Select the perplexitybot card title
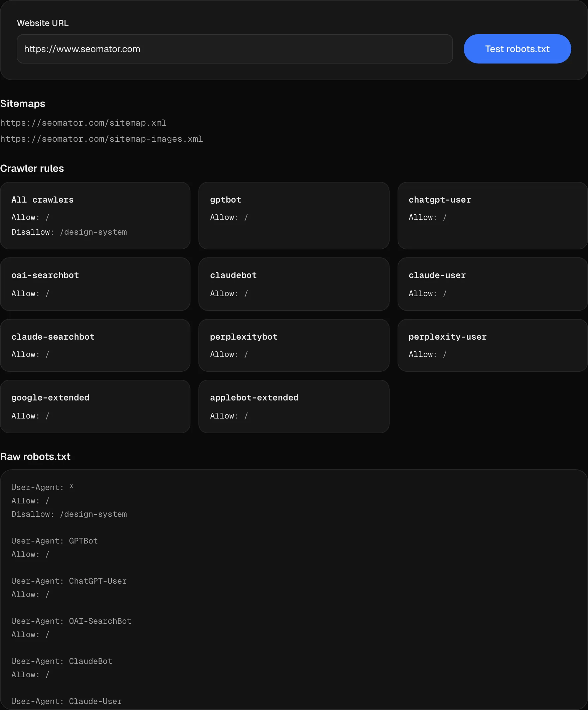This screenshot has height=710, width=588. pyautogui.click(x=244, y=337)
